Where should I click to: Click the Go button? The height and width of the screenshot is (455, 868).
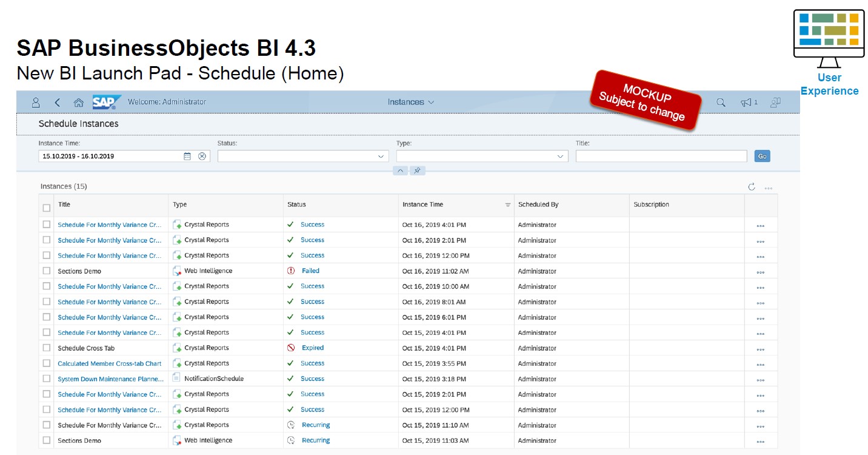tap(762, 156)
